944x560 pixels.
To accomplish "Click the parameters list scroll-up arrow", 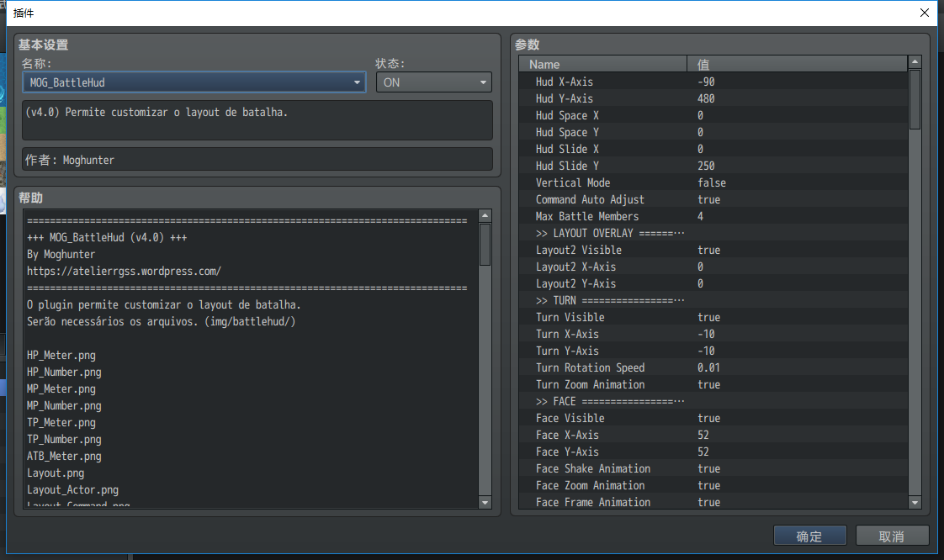I will click(915, 62).
